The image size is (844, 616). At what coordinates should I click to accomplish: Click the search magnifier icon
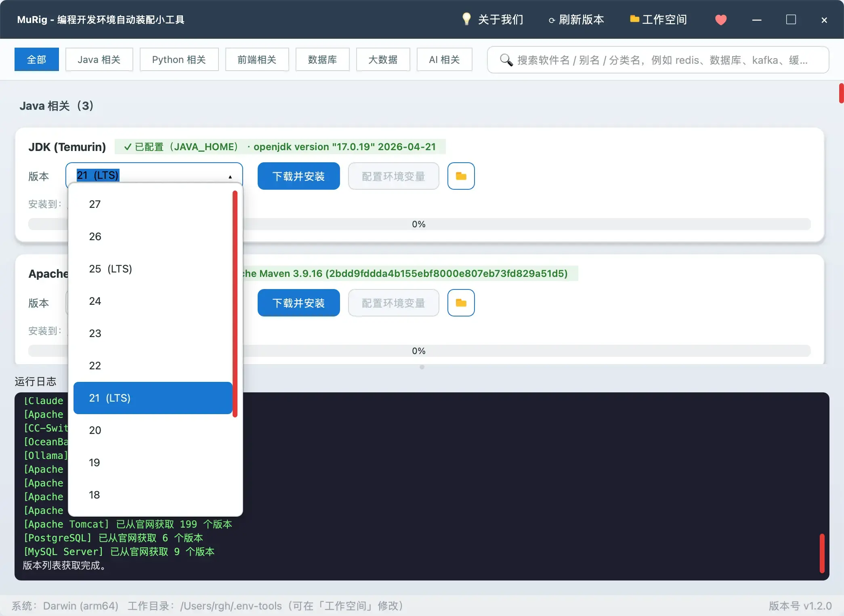(x=506, y=60)
